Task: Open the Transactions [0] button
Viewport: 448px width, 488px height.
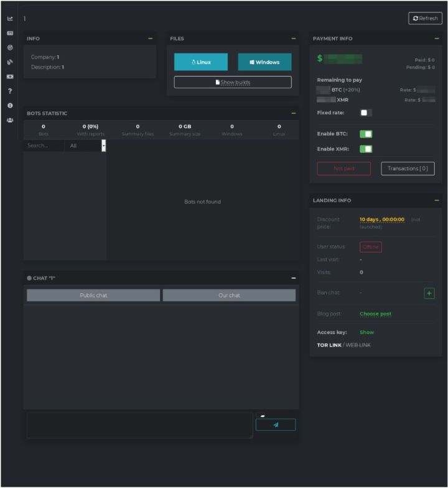Action: tap(408, 169)
